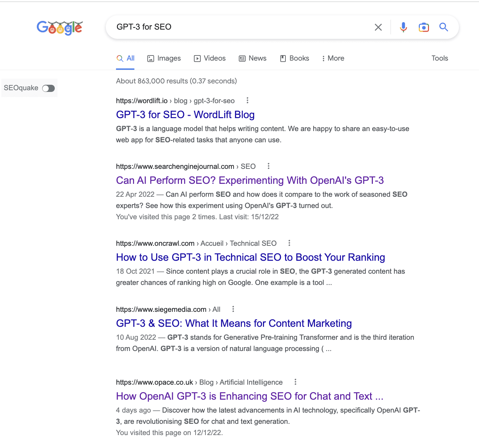Clear the search query with the X icon
The width and height of the screenshot is (479, 448).
coord(378,27)
